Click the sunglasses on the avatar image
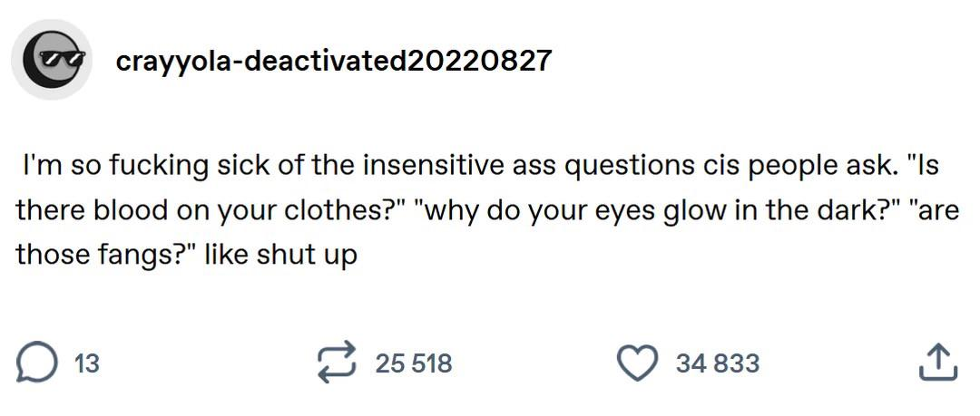The width and height of the screenshot is (980, 416). [59, 56]
